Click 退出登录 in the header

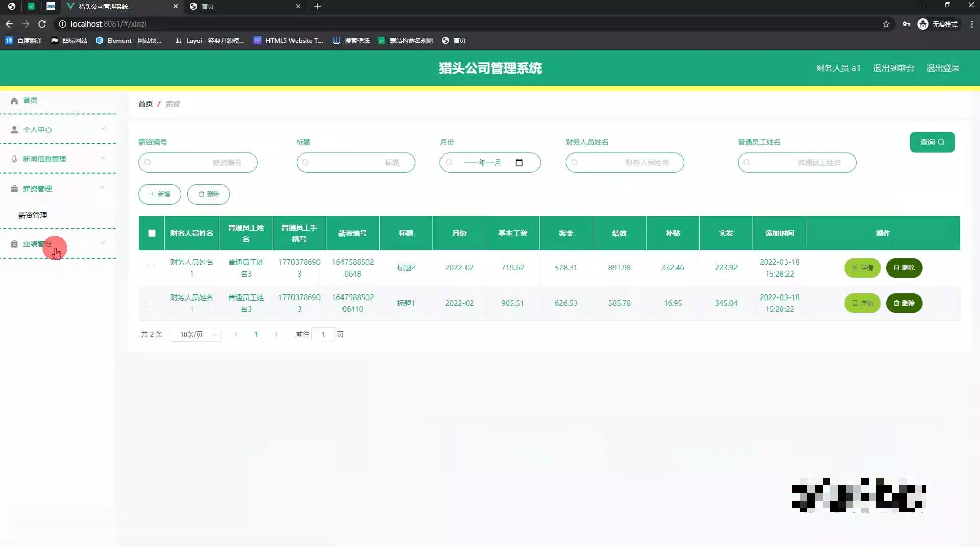(943, 68)
